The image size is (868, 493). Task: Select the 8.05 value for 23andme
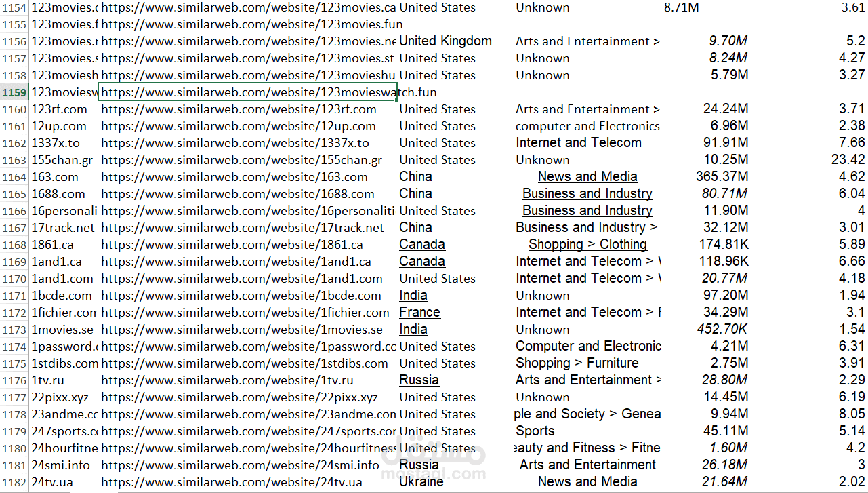852,414
